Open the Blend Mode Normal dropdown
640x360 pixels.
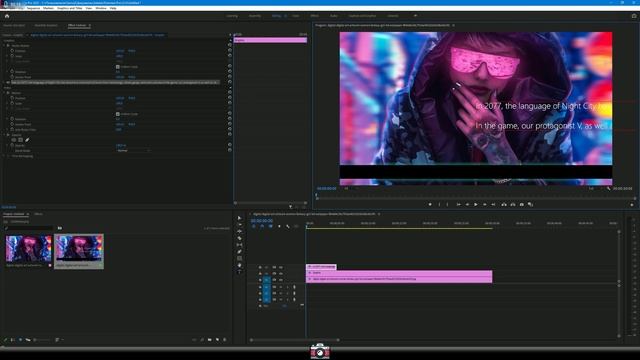[133, 151]
